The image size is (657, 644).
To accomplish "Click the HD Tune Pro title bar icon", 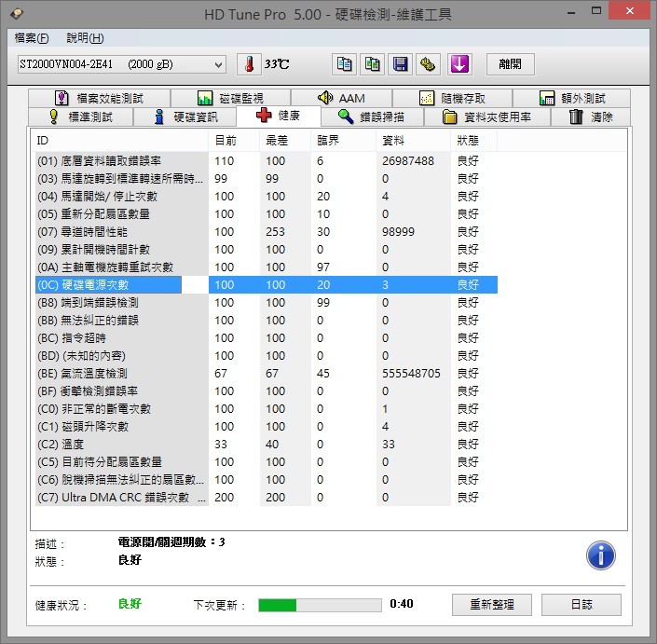I will point(17,14).
